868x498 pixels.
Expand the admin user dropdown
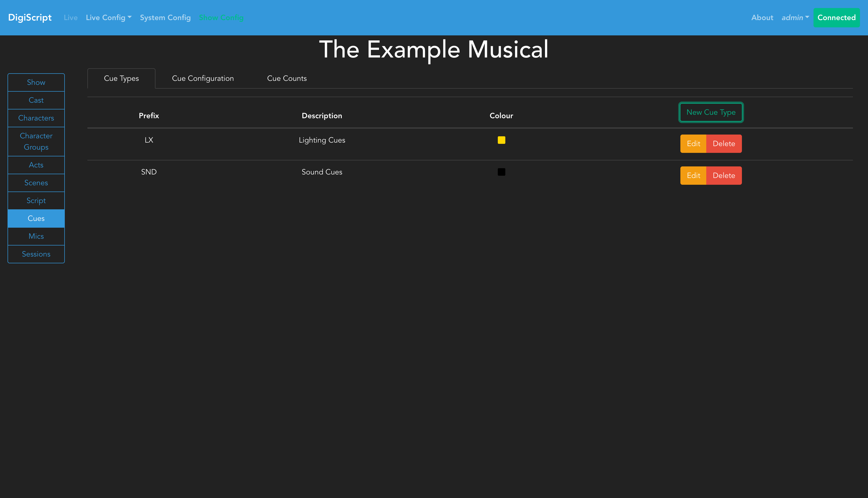pos(795,17)
